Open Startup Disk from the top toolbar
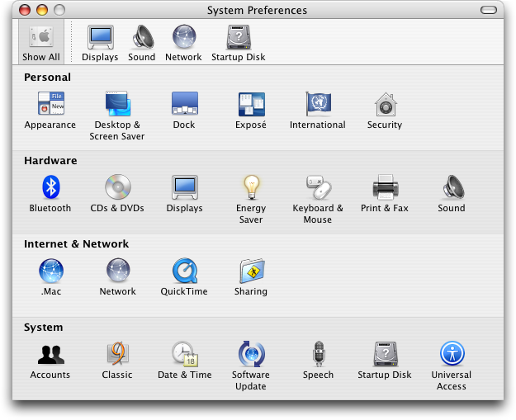The height and width of the screenshot is (420, 516). pyautogui.click(x=239, y=43)
